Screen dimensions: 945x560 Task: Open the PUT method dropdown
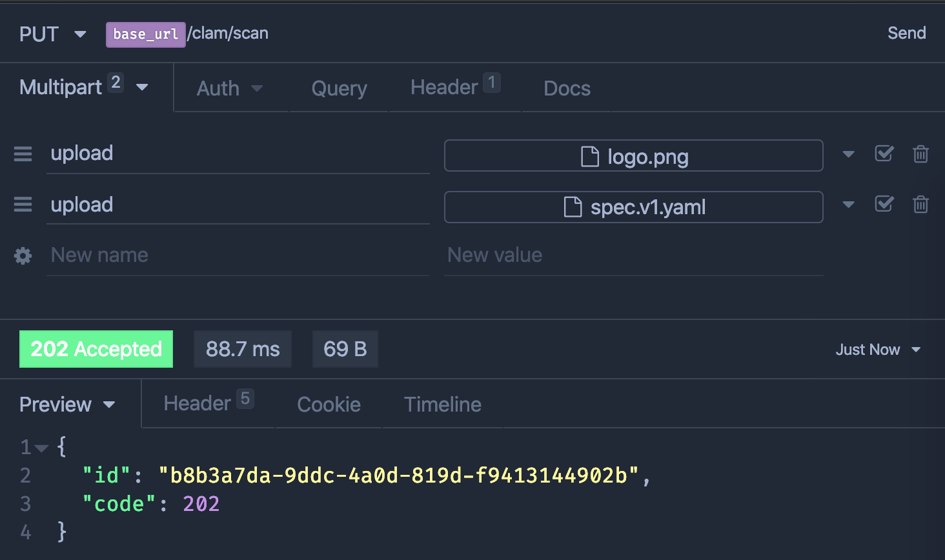click(x=53, y=34)
